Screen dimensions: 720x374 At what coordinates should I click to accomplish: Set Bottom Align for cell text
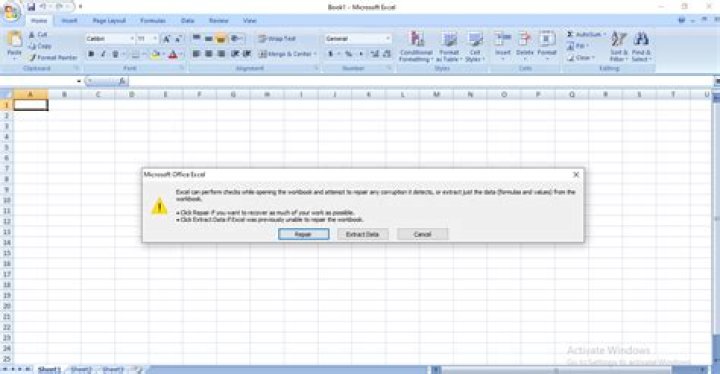[x=221, y=39]
